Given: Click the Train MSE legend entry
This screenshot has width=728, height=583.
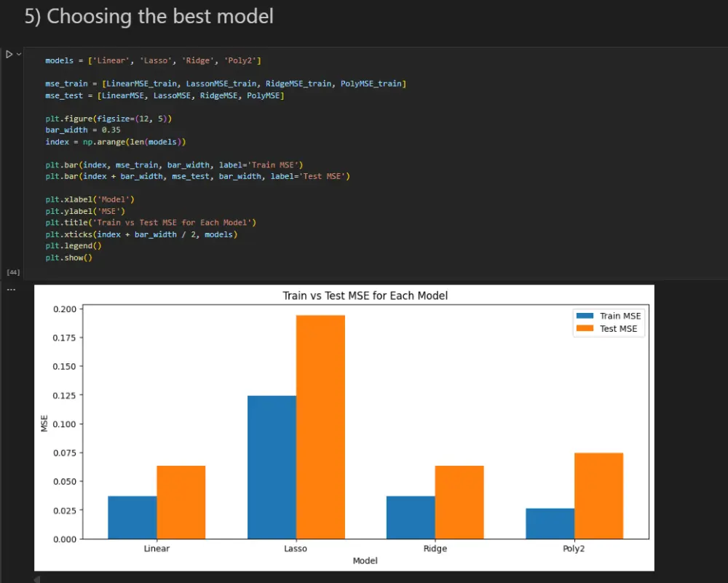Looking at the screenshot, I should tap(615, 316).
